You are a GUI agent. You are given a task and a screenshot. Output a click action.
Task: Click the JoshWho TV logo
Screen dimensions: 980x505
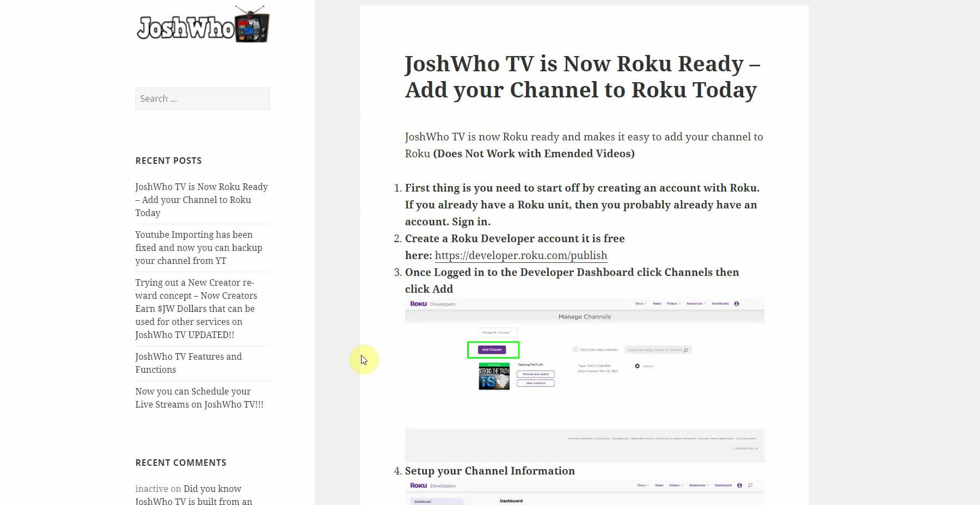[x=203, y=24]
